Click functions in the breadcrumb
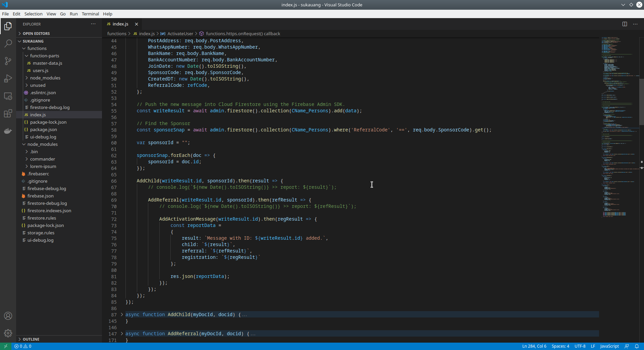Viewport: 644px width, 350px height. point(117,34)
